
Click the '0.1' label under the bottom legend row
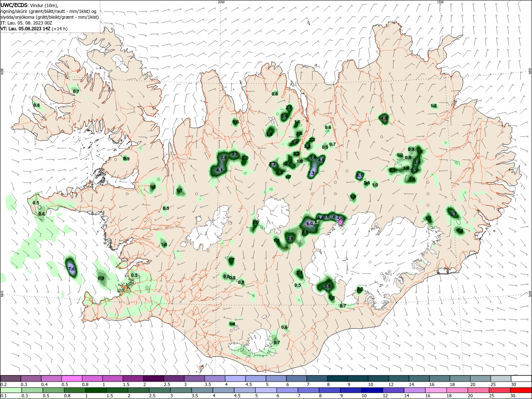tap(3, 396)
